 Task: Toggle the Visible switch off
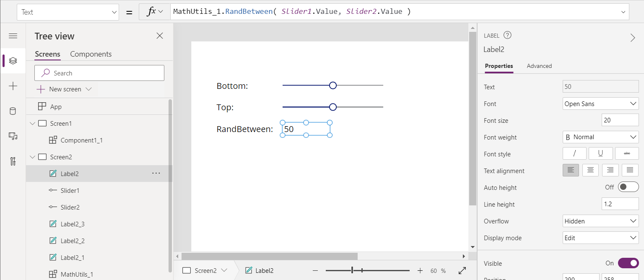pyautogui.click(x=628, y=263)
